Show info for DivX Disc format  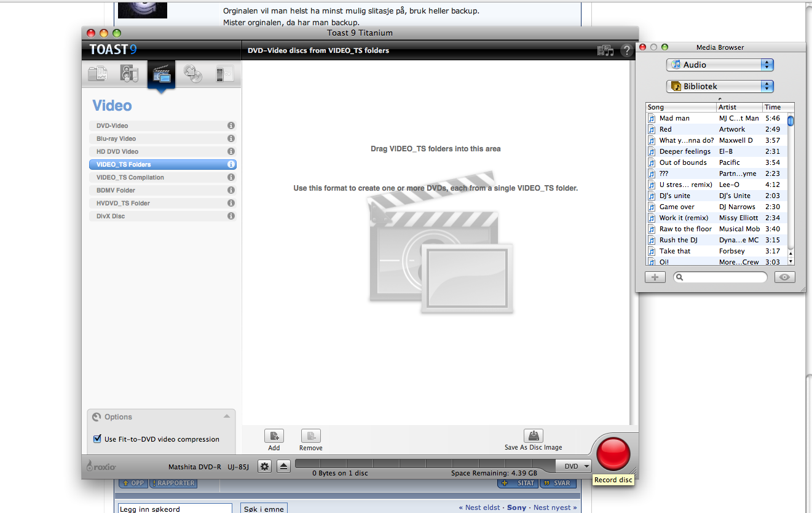tap(231, 216)
